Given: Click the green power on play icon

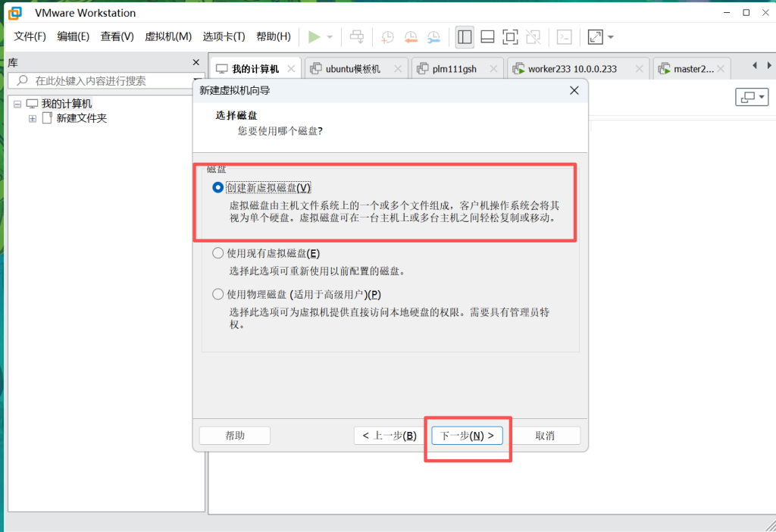Looking at the screenshot, I should pos(314,36).
